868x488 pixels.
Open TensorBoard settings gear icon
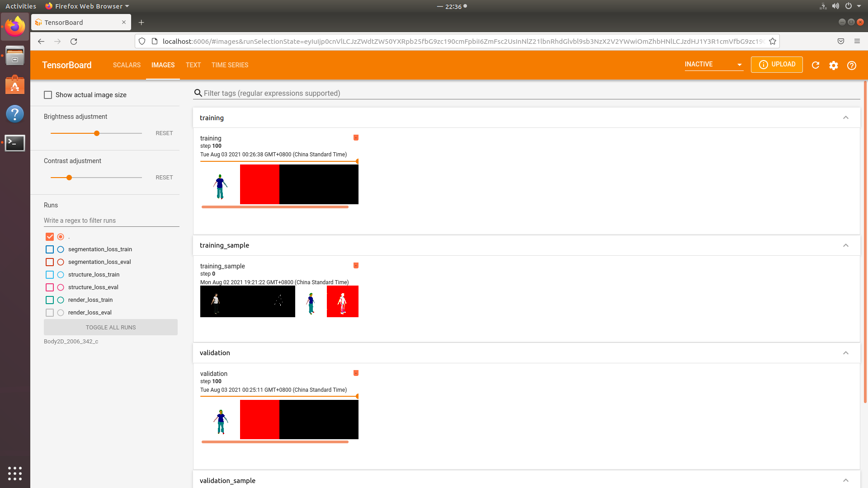pos(834,65)
